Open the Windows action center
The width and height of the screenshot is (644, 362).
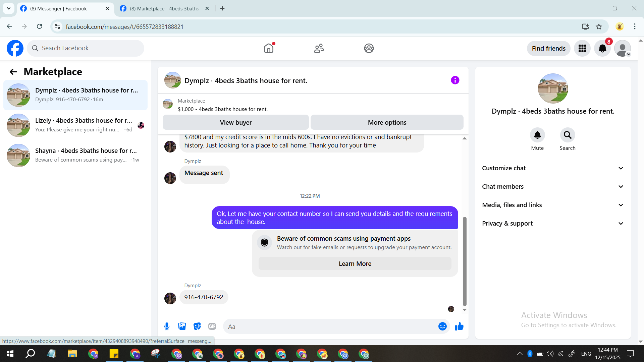pyautogui.click(x=630, y=354)
